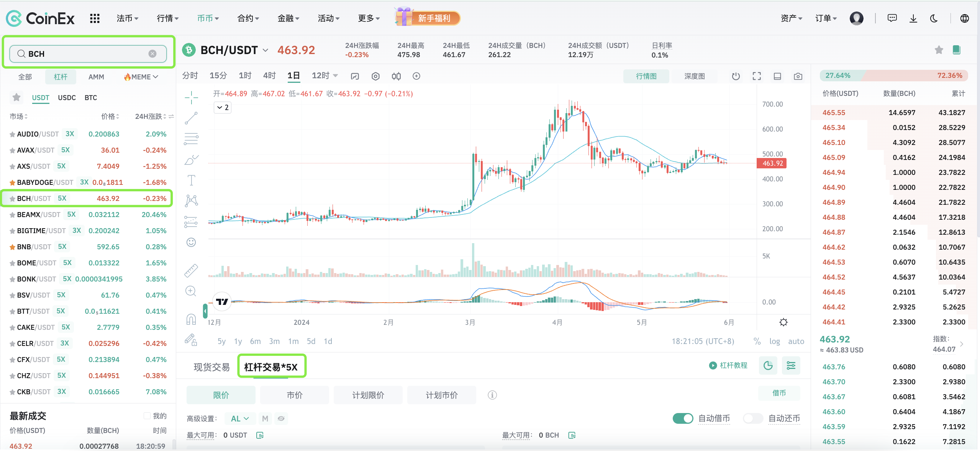The height and width of the screenshot is (451, 980).
Task: Select the AMM filter tab
Action: point(96,77)
